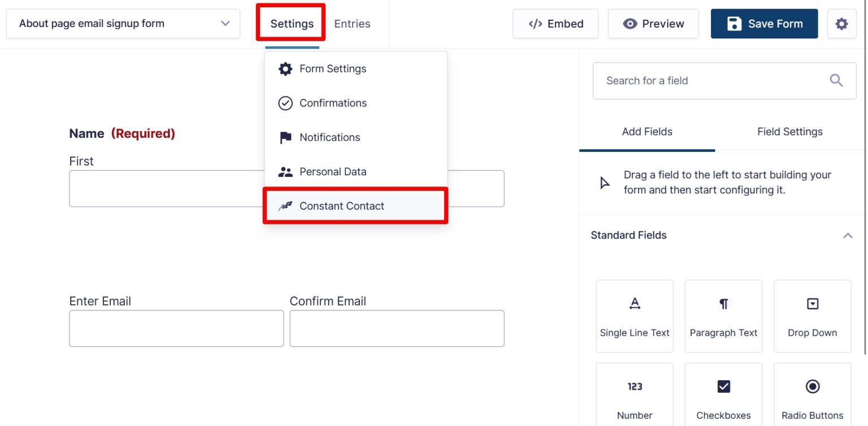Click the Save Form disk icon

coord(734,23)
